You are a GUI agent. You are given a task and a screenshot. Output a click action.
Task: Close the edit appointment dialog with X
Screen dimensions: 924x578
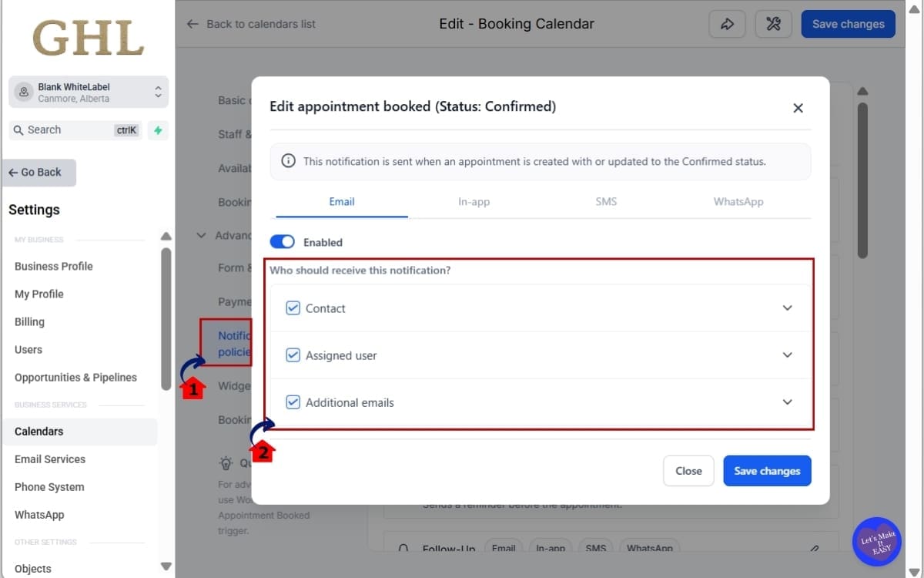tap(798, 108)
